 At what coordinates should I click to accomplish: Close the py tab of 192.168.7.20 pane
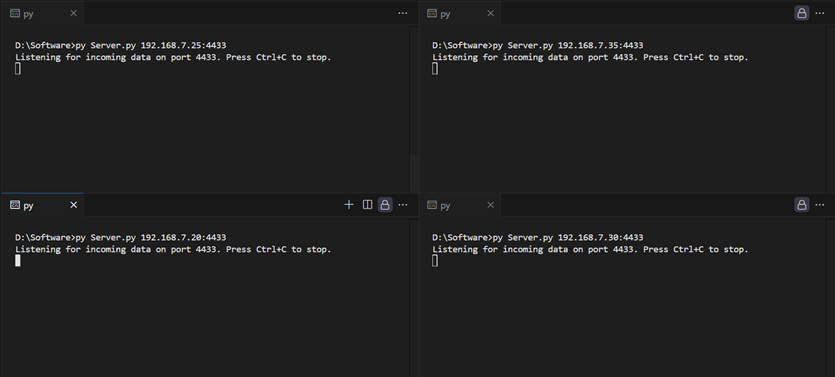pyautogui.click(x=73, y=205)
